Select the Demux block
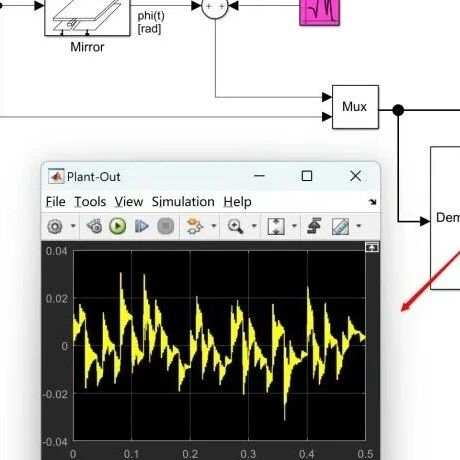 tap(445, 218)
